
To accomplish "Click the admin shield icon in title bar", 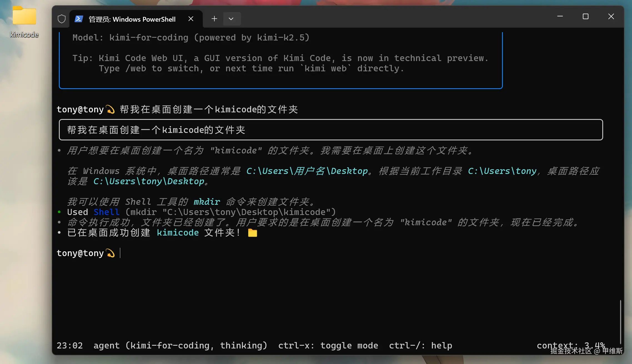I will [61, 19].
